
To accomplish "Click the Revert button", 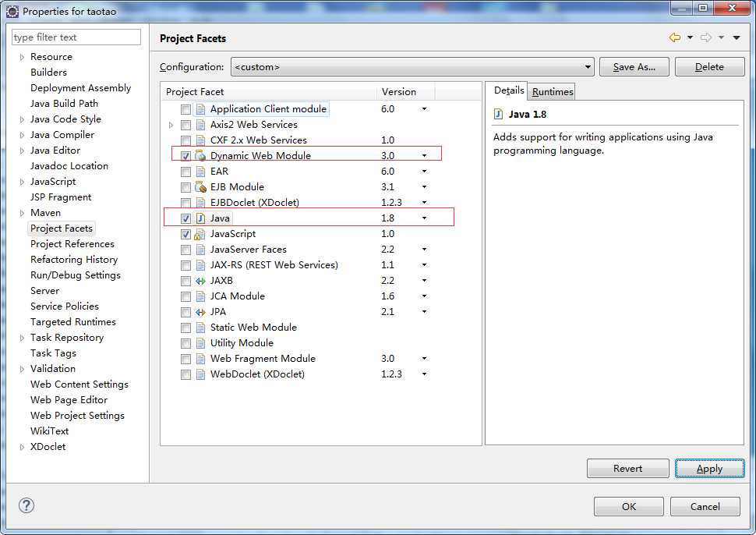I will (627, 469).
